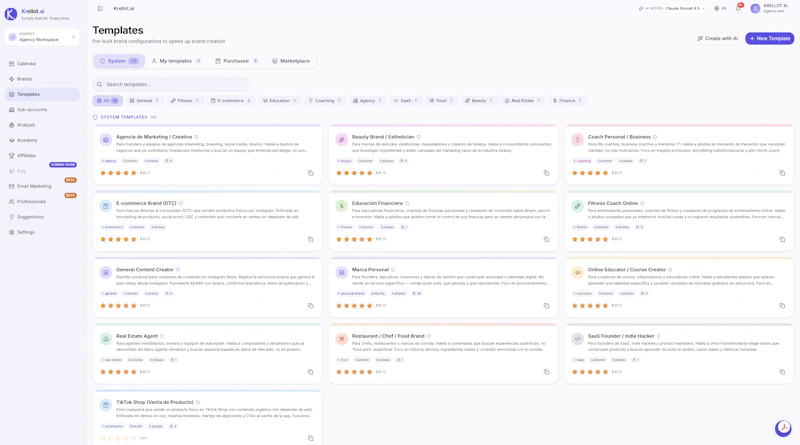800x445 pixels.
Task: Copy the Real Estate Agent template
Action: coord(310,372)
